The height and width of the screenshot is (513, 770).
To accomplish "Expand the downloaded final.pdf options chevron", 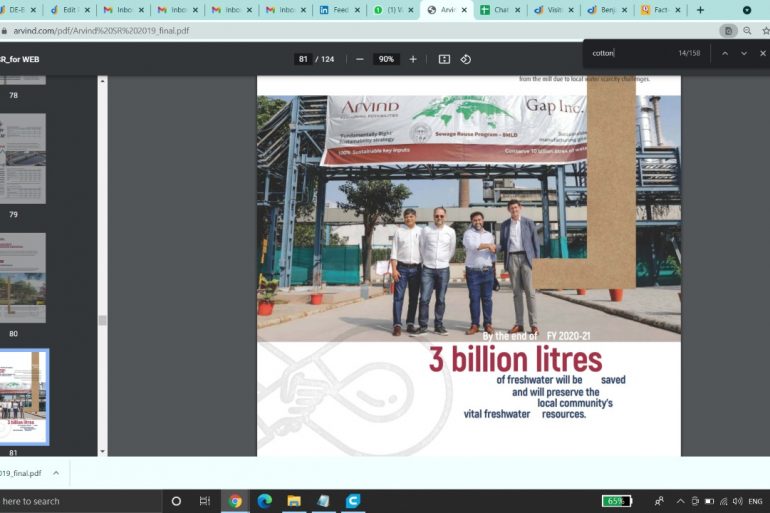I will pos(56,473).
